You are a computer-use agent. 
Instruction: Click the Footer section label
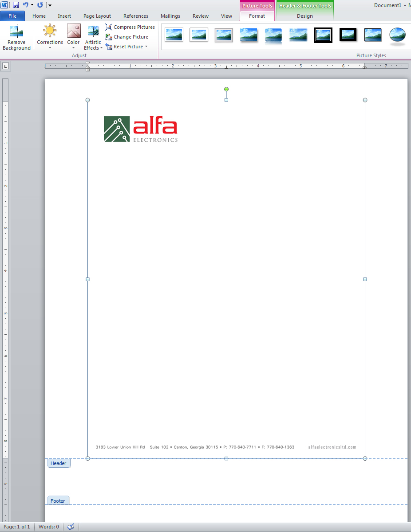click(58, 500)
